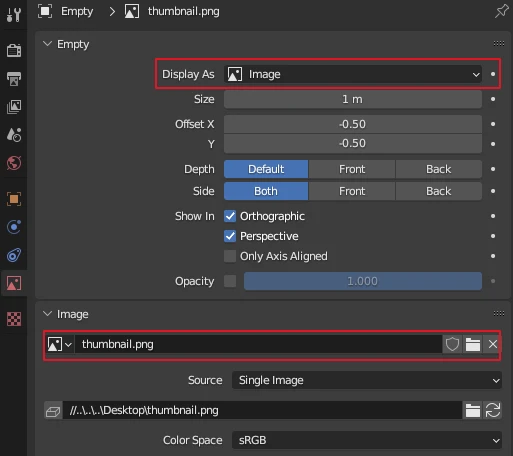Screen dimensions: 513x456
Task: Collapse the Empty panel
Action: pyautogui.click(x=47, y=44)
